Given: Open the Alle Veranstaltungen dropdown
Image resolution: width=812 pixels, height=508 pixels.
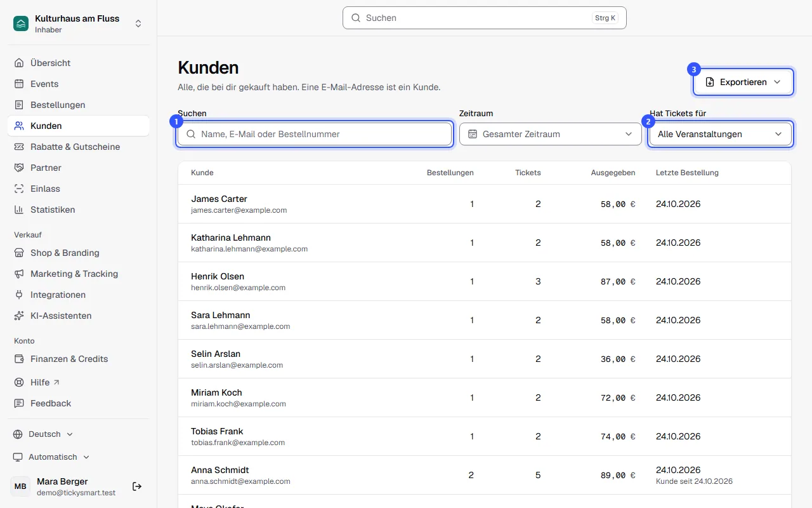Looking at the screenshot, I should (x=720, y=134).
